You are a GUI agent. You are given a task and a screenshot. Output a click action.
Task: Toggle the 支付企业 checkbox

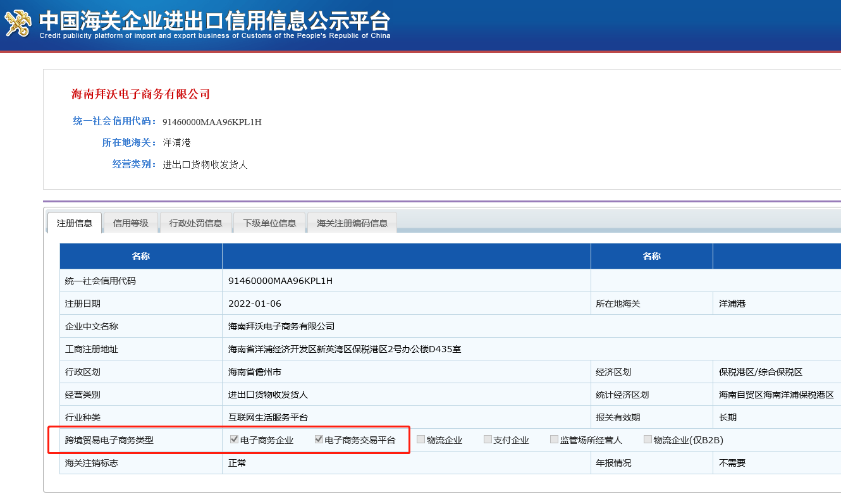tap(488, 439)
